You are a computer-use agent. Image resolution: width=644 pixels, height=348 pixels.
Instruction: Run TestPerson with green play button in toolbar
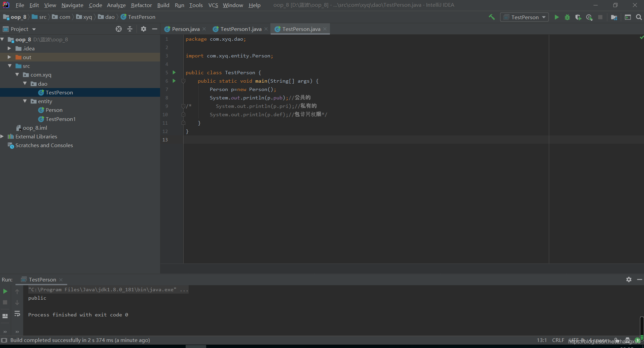tap(557, 17)
